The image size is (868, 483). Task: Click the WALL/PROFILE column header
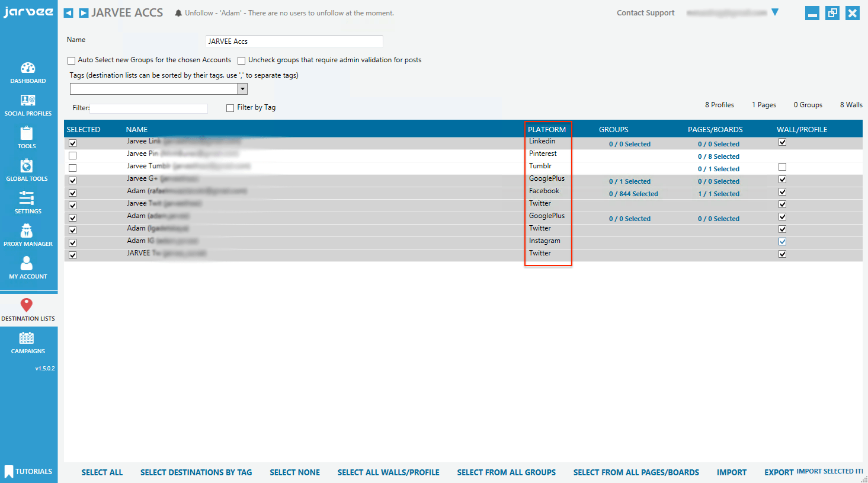tap(802, 129)
